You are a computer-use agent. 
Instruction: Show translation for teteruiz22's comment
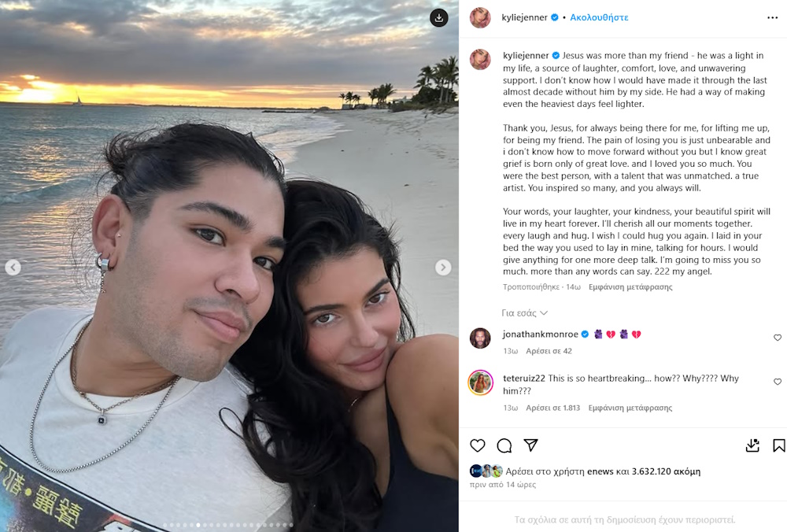(630, 408)
